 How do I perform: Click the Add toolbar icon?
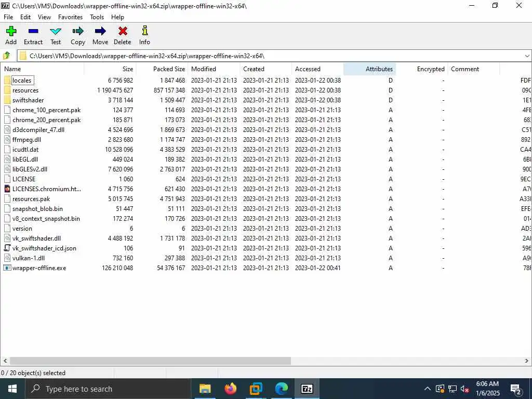(x=11, y=31)
